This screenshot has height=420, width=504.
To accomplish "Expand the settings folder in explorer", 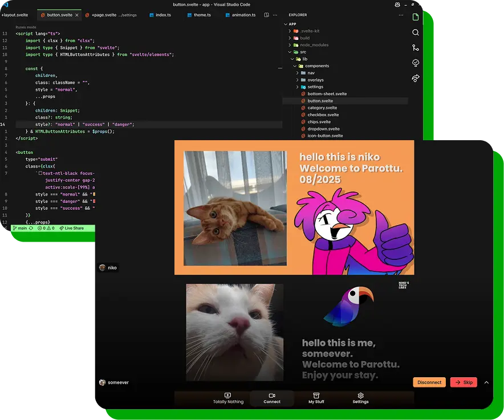I will [310, 87].
